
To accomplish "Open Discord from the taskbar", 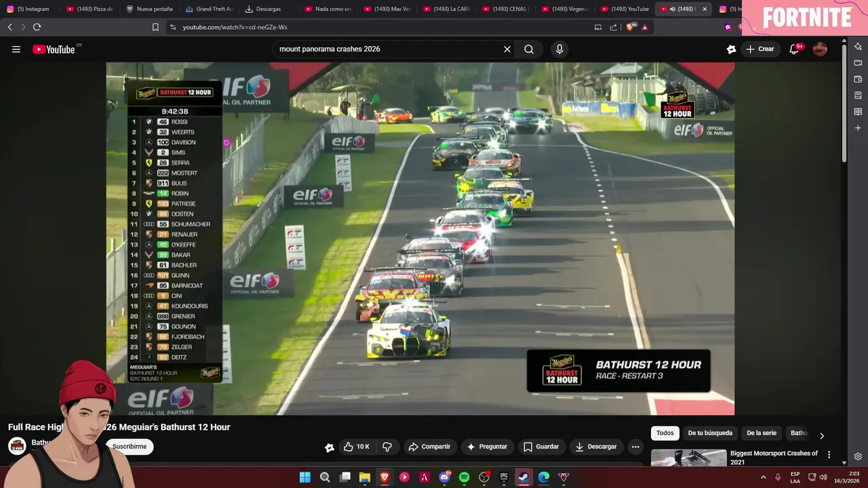I will (444, 477).
